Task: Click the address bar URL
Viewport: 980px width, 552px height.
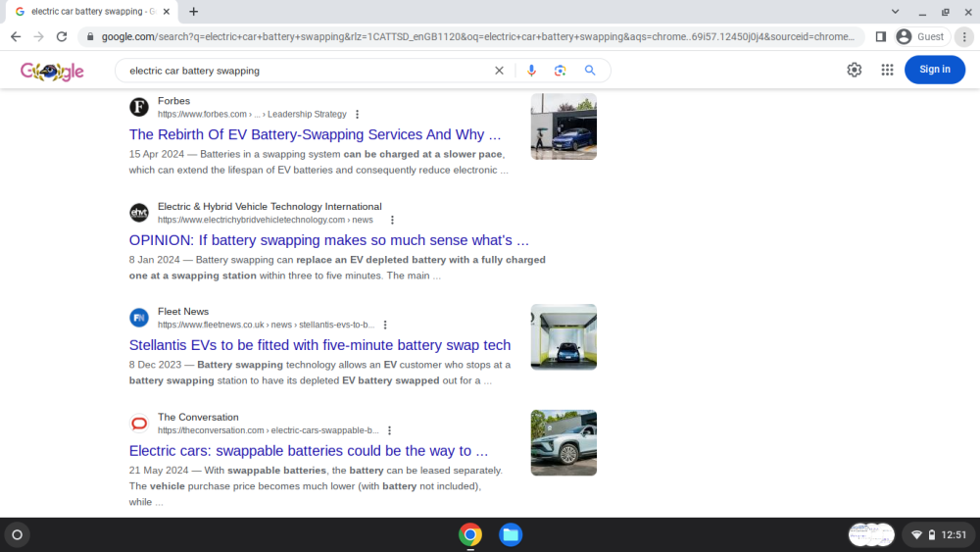Action: [x=478, y=37]
